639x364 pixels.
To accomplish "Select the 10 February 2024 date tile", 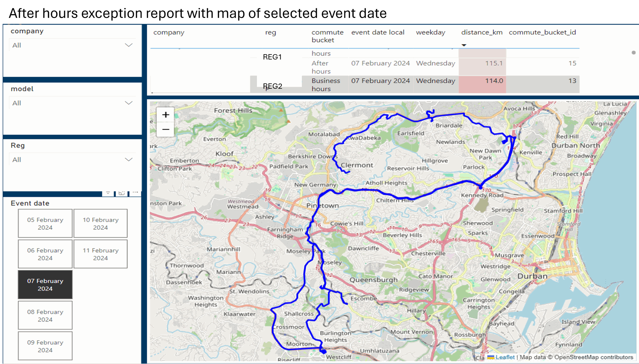I will point(101,223).
